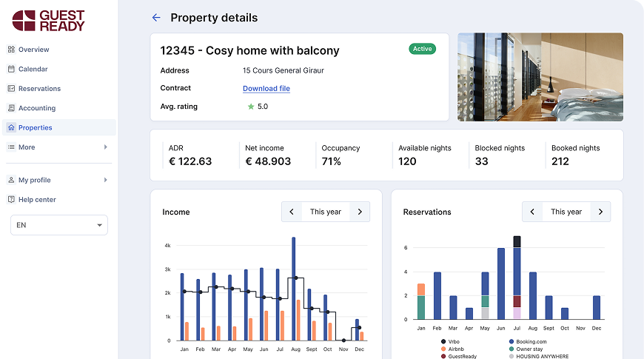Toggle Booking.com series in legend
Viewport: 644px width, 359px height.
(528, 341)
